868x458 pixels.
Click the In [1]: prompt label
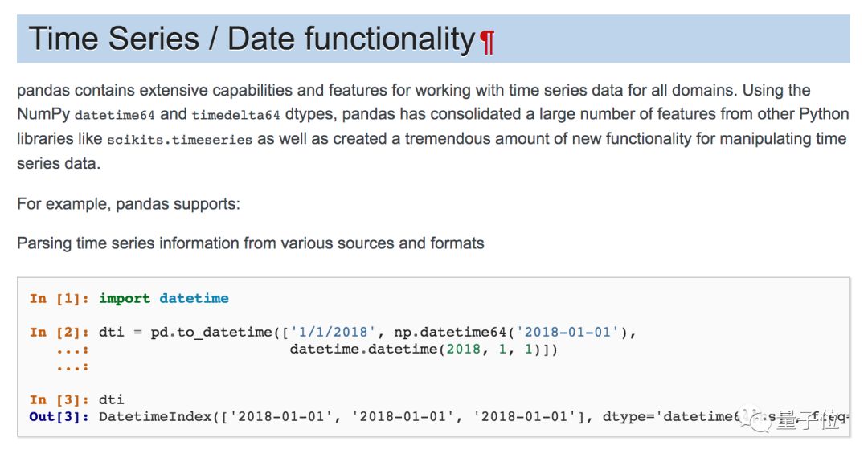(x=60, y=299)
